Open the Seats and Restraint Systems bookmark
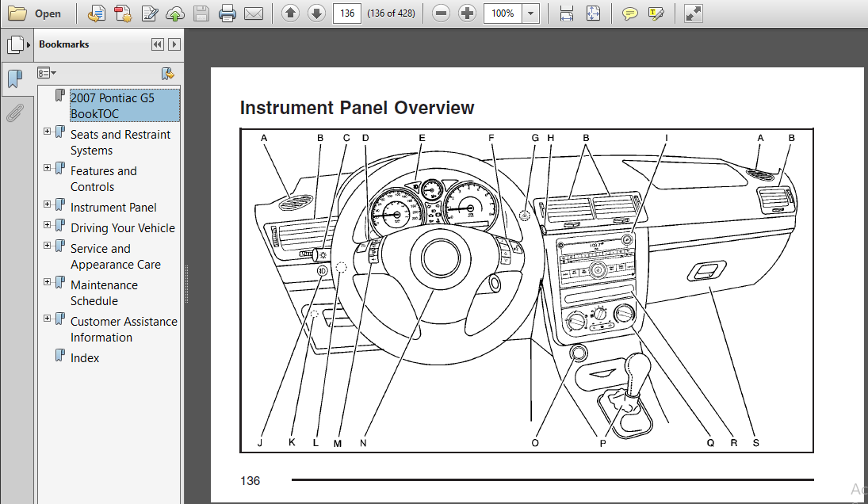The image size is (868, 504). click(120, 142)
